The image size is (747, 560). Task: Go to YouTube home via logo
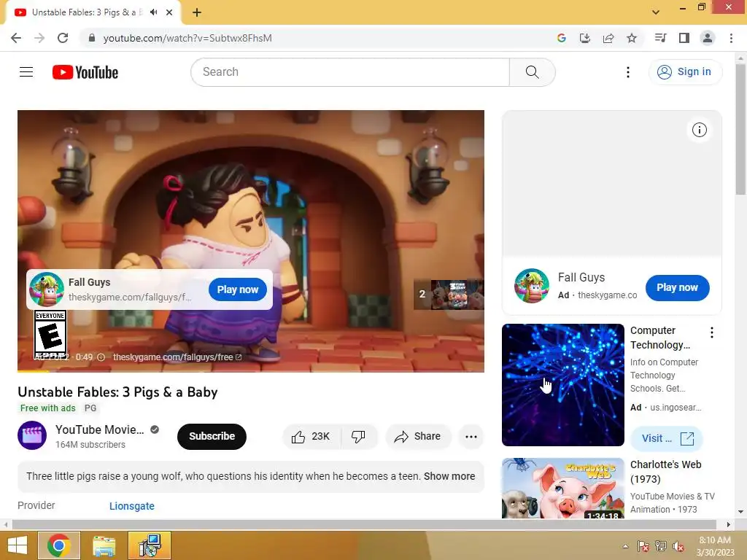pos(85,72)
